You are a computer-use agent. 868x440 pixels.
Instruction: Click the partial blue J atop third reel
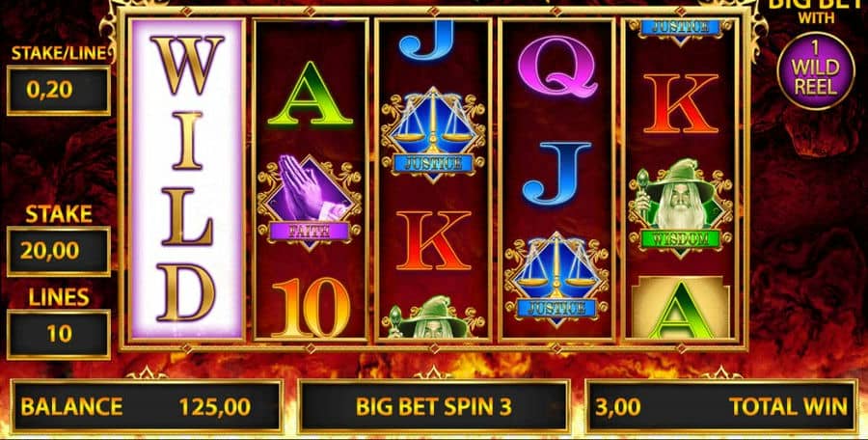426,40
